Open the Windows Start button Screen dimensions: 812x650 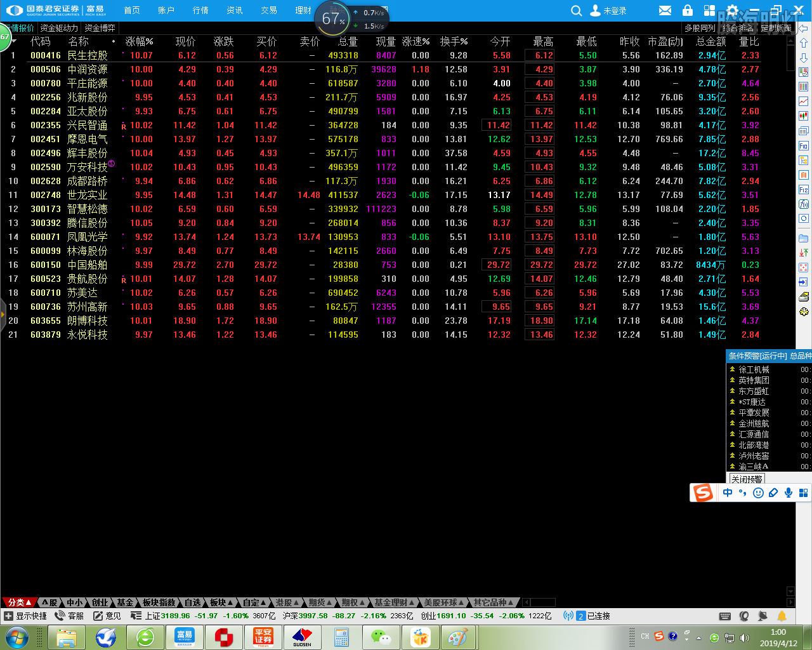tap(17, 636)
